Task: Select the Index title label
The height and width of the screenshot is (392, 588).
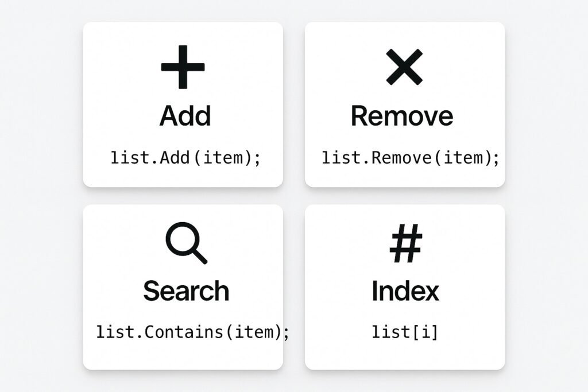Action: click(x=405, y=291)
